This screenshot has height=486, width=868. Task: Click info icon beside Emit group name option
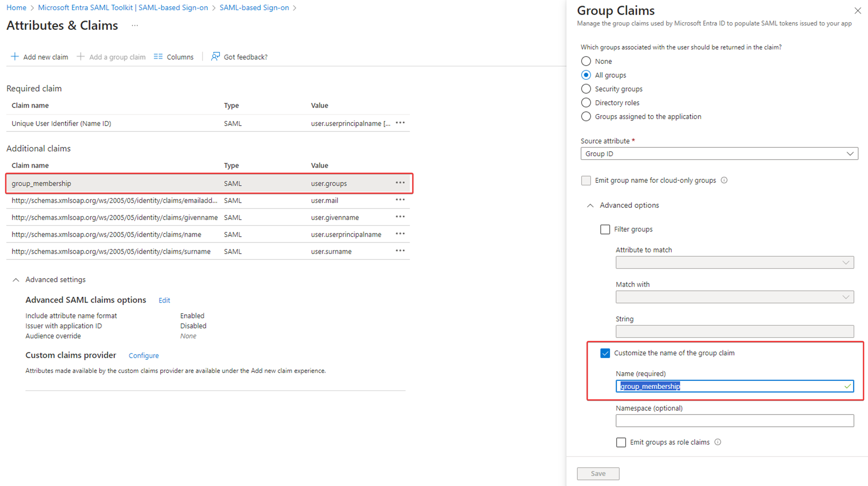[x=724, y=180]
